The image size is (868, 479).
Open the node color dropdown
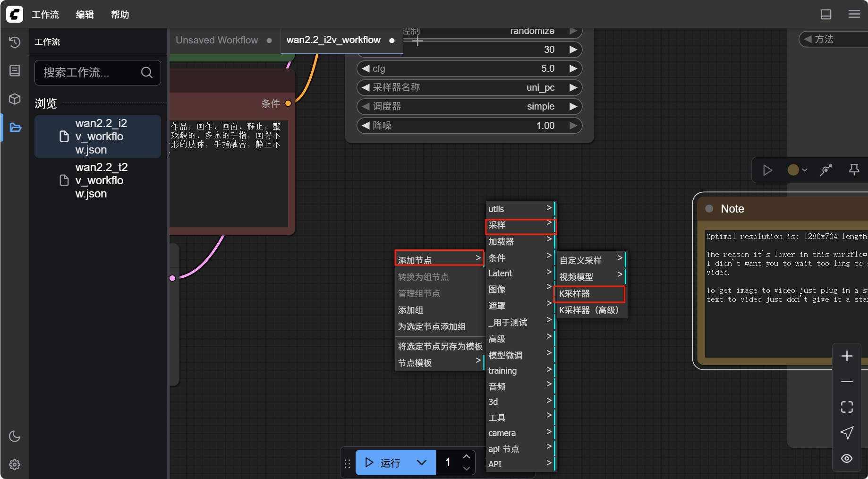pyautogui.click(x=797, y=170)
